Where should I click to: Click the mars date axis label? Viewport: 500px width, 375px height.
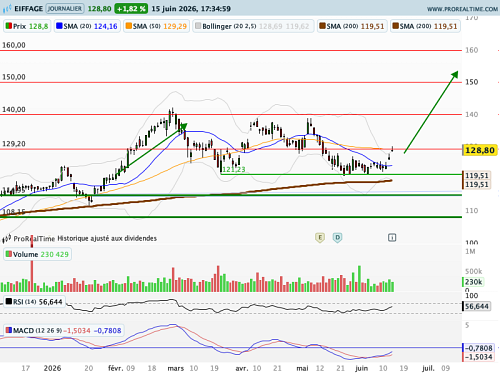176,368
